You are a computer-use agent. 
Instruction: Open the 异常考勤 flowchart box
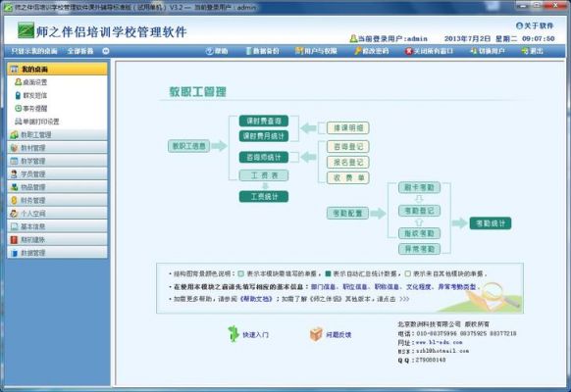(419, 249)
